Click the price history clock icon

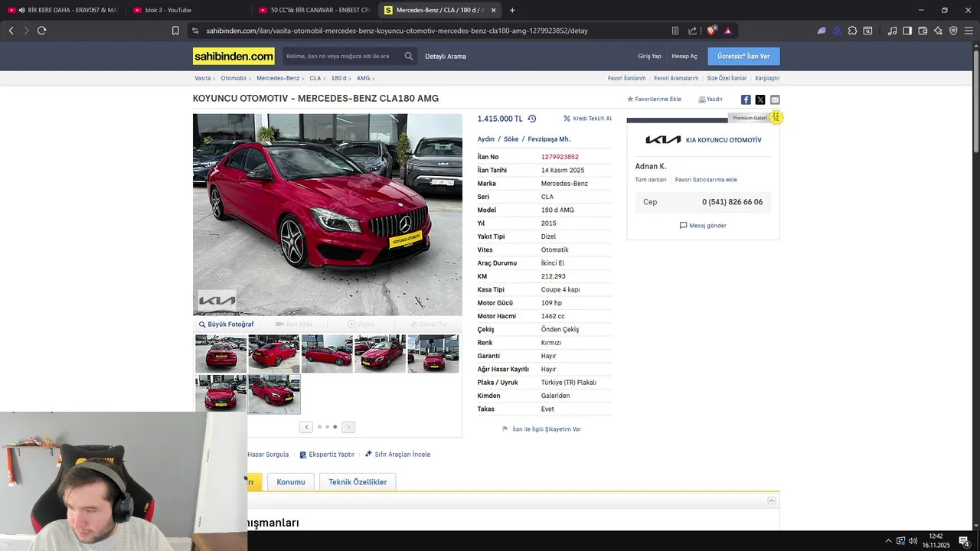click(532, 119)
